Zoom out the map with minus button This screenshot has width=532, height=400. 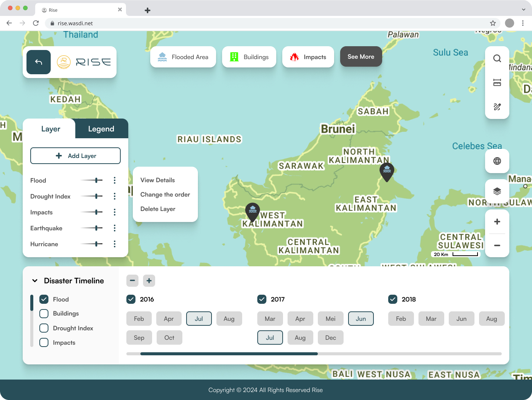(x=497, y=245)
